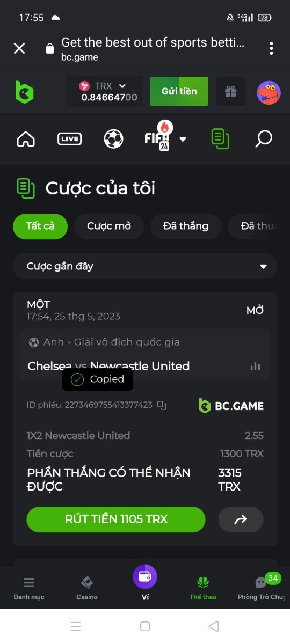The image size is (290, 644).
Task: Tap the Gửi tiền deposit button
Action: [179, 91]
